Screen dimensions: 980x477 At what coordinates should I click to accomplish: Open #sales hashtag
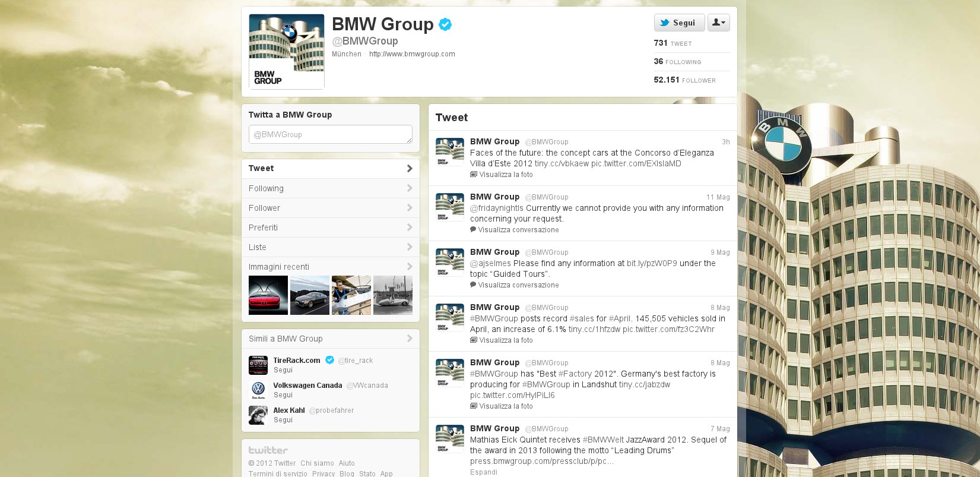pos(582,319)
